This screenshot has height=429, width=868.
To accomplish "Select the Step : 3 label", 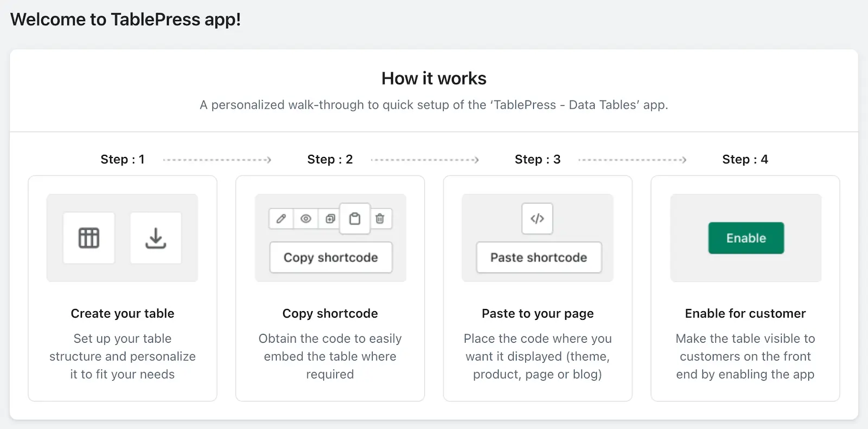I will (538, 159).
